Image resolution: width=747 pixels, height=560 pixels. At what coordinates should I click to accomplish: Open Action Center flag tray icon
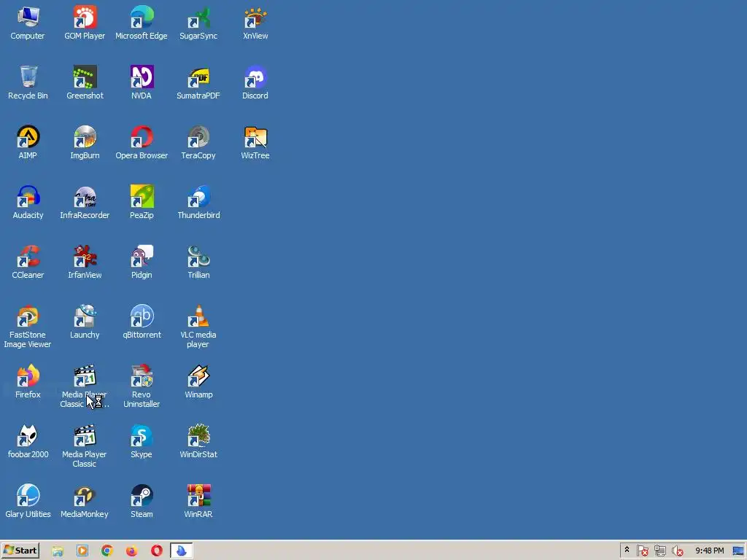point(642,551)
